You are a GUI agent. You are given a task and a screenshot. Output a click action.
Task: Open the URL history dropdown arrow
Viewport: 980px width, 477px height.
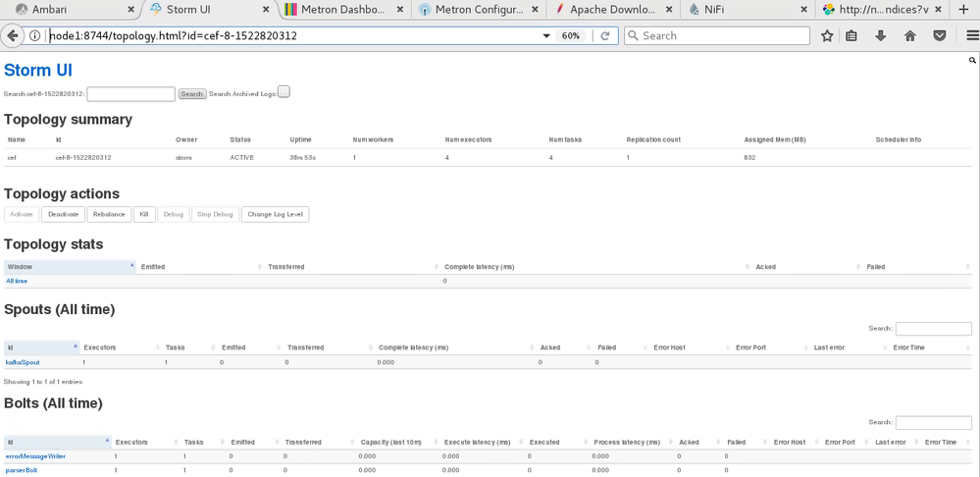pyautogui.click(x=546, y=36)
